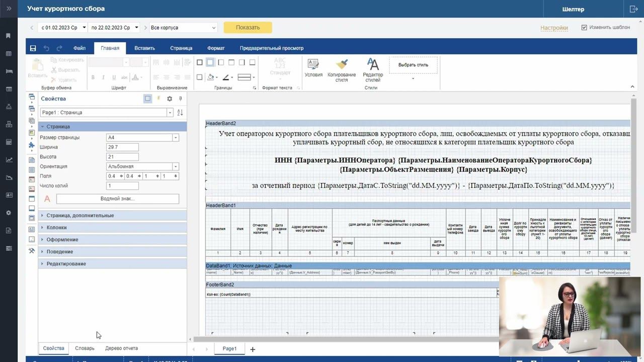The height and width of the screenshot is (362, 644).
Task: Toggle italic formatting I
Action: (104, 77)
